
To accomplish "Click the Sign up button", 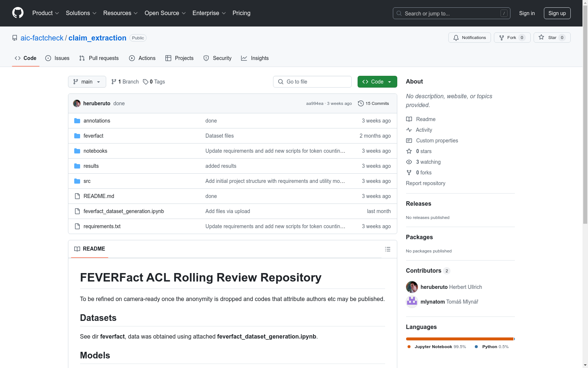I will (557, 13).
